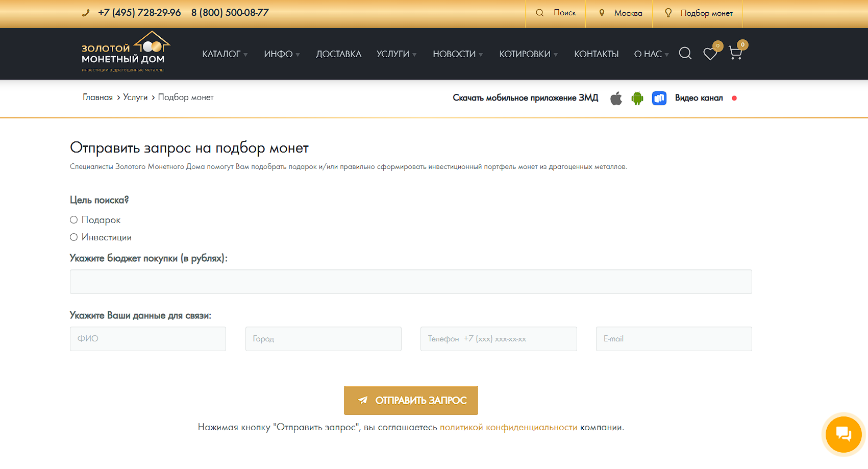Open the blue app store icon
Screen dimensions: 868x469
pyautogui.click(x=659, y=98)
